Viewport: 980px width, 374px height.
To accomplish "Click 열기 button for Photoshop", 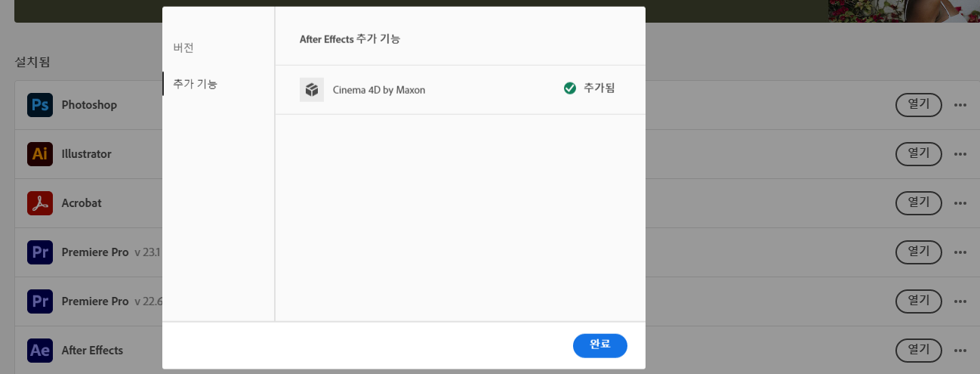I will (918, 105).
